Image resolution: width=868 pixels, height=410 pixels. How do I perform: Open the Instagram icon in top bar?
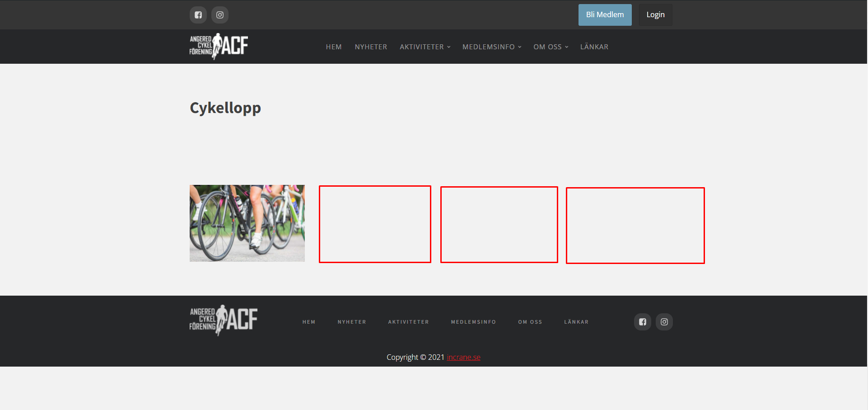coord(220,15)
